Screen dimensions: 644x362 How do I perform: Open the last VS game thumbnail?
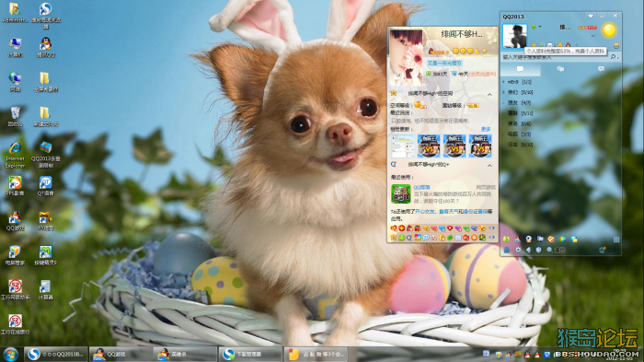pyautogui.click(x=480, y=146)
